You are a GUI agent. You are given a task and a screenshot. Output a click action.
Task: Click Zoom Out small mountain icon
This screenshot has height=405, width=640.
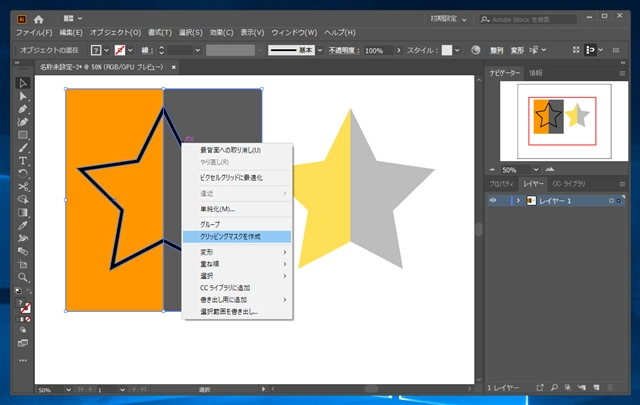tap(492, 169)
